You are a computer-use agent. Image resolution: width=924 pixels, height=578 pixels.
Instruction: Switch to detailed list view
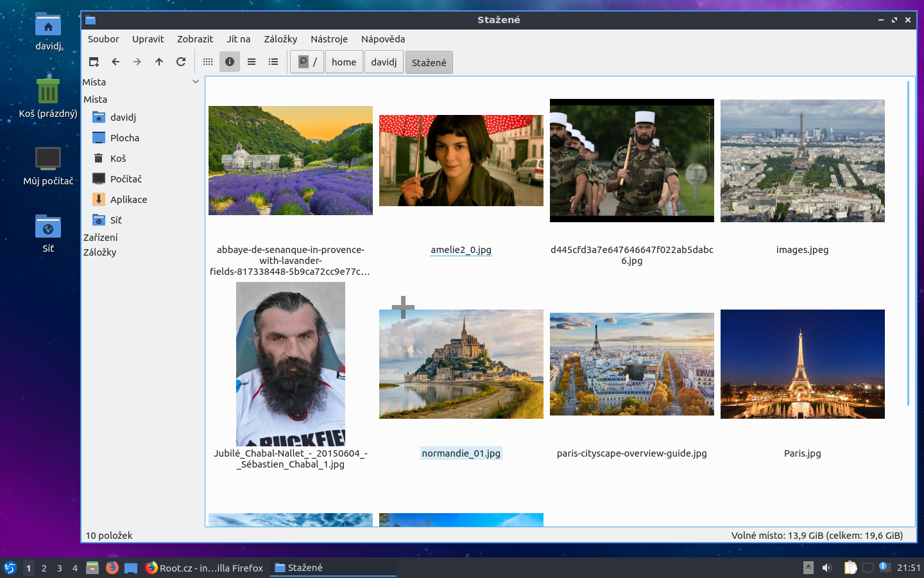pyautogui.click(x=251, y=62)
